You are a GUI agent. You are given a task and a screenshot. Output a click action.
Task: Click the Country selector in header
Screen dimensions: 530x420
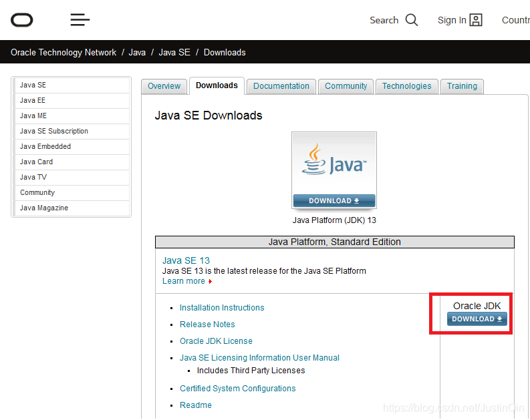tap(516, 20)
